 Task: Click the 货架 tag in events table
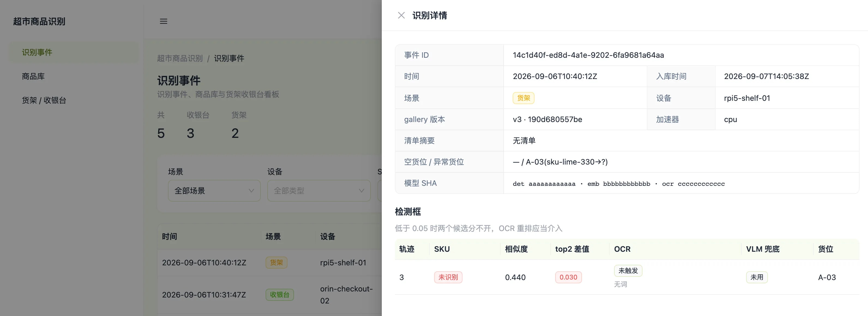click(x=276, y=263)
